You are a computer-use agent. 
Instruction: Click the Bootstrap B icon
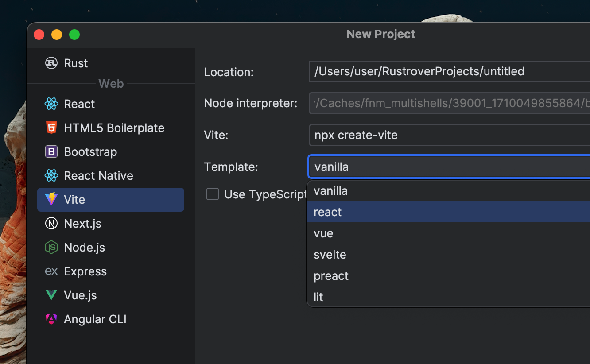tap(51, 152)
